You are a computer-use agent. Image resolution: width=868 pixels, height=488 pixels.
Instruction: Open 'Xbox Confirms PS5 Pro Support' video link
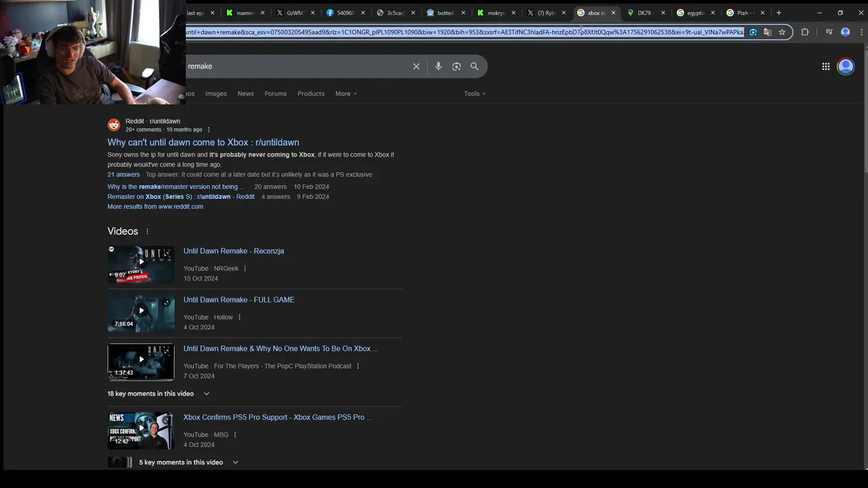pos(278,418)
